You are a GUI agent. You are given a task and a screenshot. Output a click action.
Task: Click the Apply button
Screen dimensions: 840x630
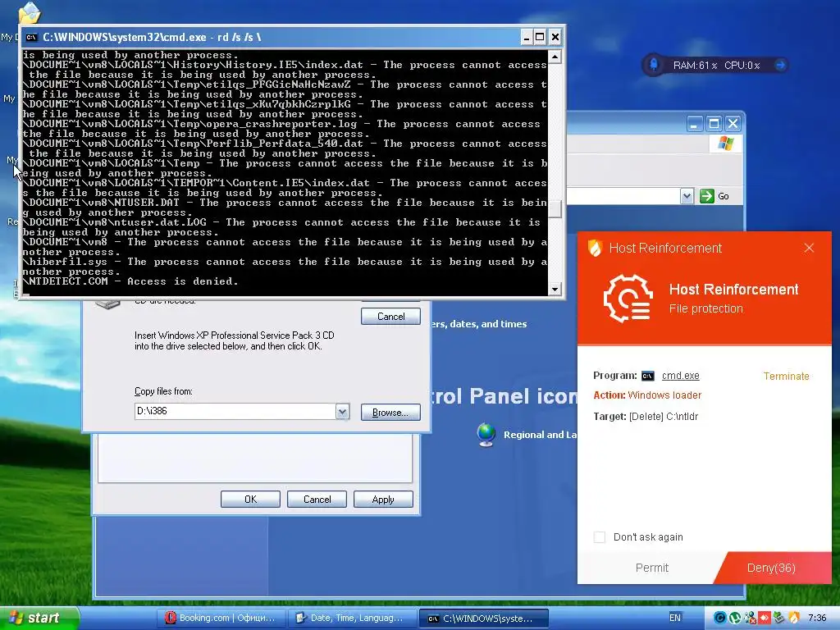[383, 500]
